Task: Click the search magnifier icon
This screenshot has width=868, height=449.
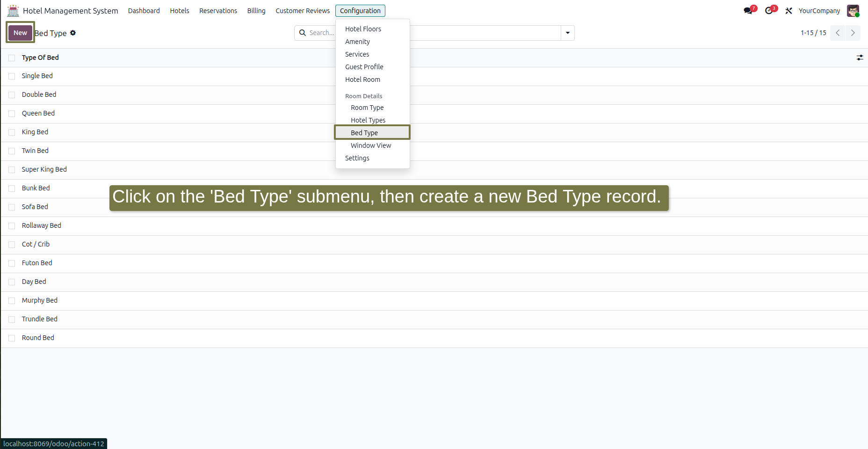Action: (x=303, y=33)
